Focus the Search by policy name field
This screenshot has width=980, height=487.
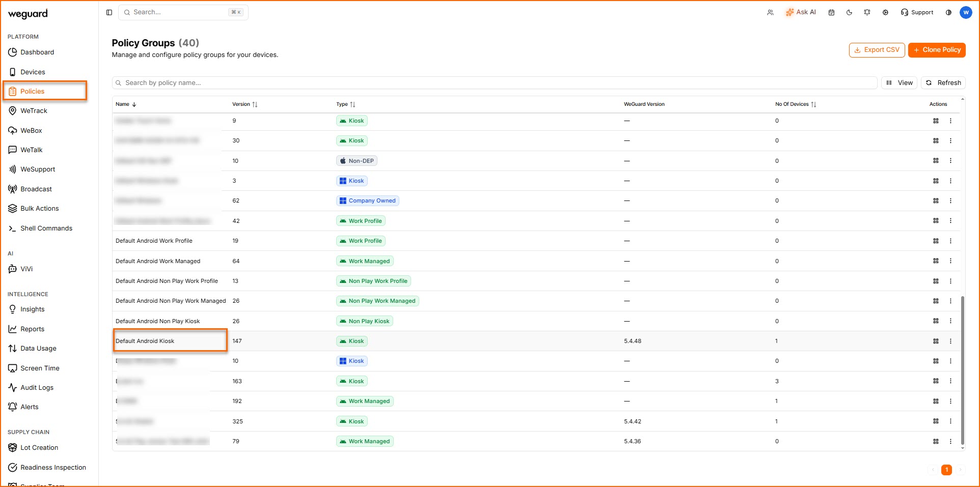(494, 83)
